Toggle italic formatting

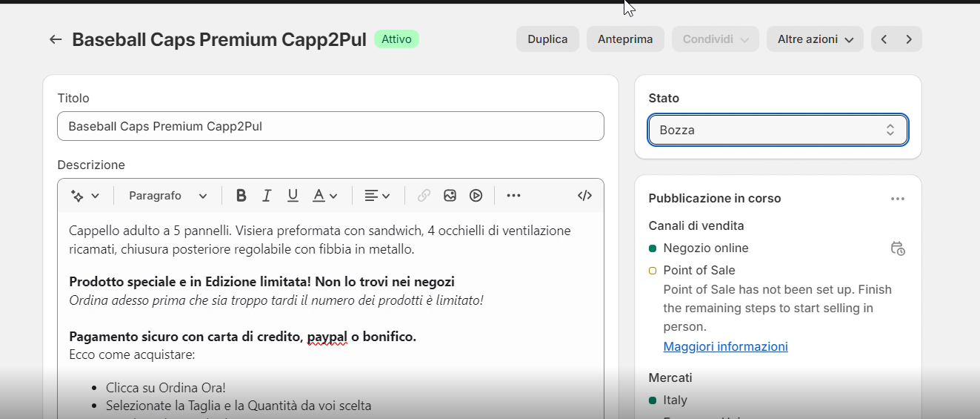[x=267, y=196]
